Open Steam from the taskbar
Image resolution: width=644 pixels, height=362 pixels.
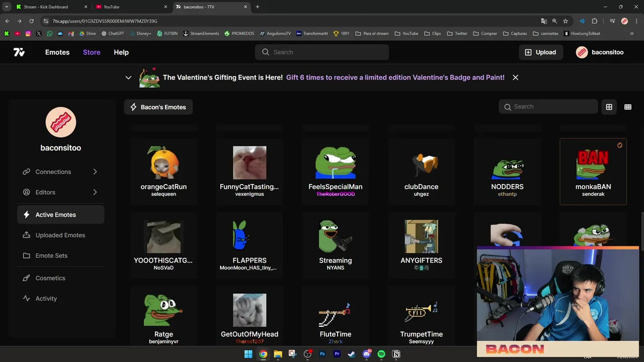(x=352, y=354)
